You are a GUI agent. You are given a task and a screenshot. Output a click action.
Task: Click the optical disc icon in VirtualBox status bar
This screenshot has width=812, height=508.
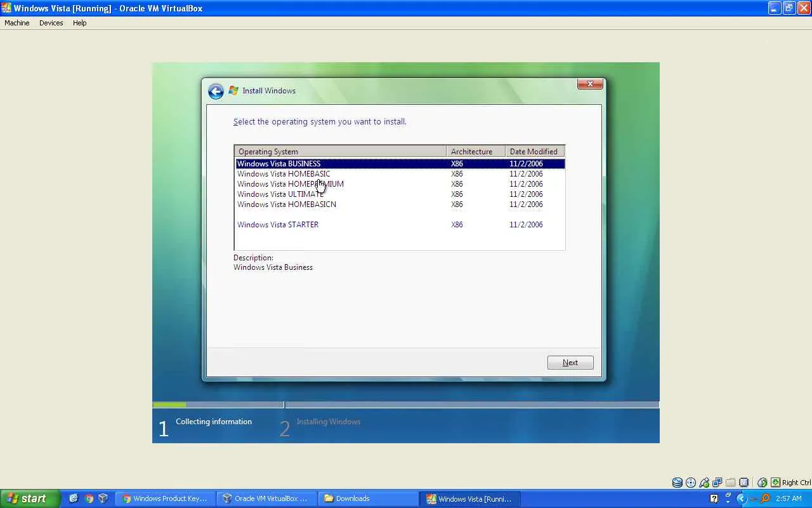coord(691,483)
